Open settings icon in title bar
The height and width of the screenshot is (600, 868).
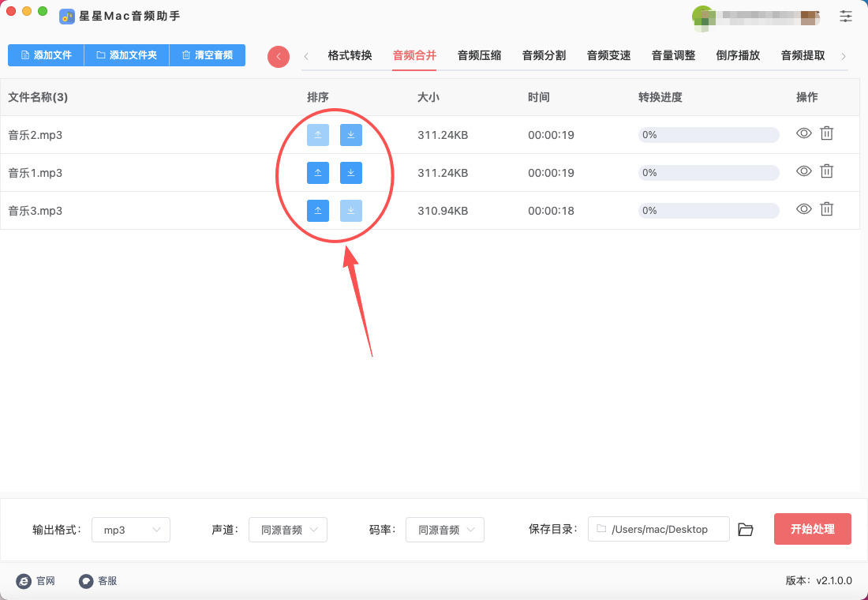click(x=846, y=16)
